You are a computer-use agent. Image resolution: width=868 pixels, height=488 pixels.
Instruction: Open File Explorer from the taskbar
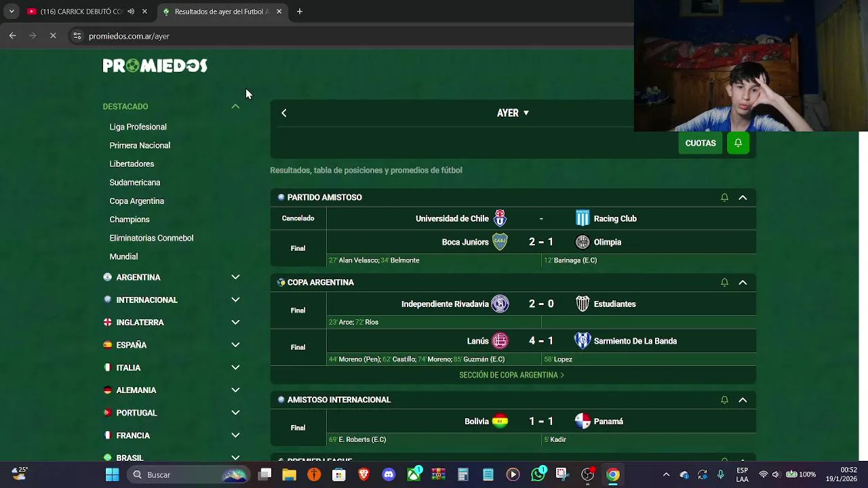tap(290, 474)
